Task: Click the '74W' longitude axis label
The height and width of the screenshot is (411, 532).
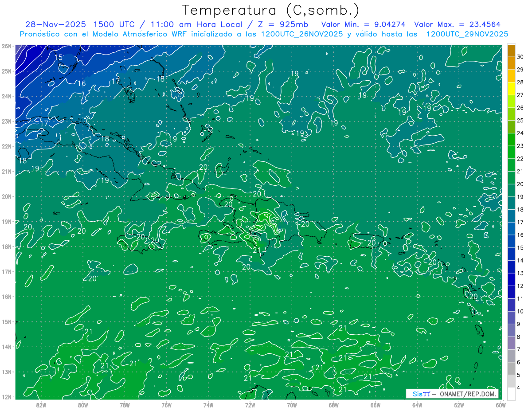Action: point(208,405)
